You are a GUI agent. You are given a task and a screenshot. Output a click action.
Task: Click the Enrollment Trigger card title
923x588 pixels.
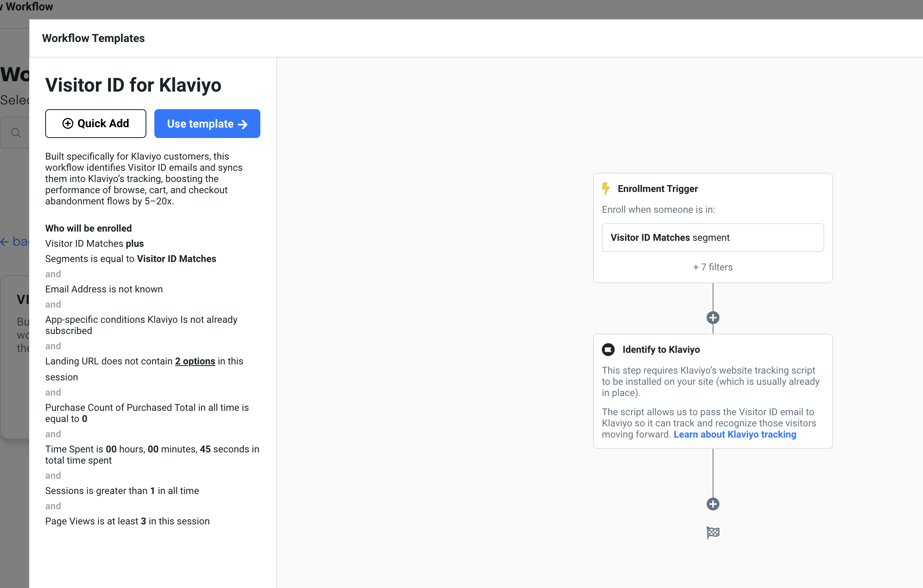pyautogui.click(x=657, y=189)
